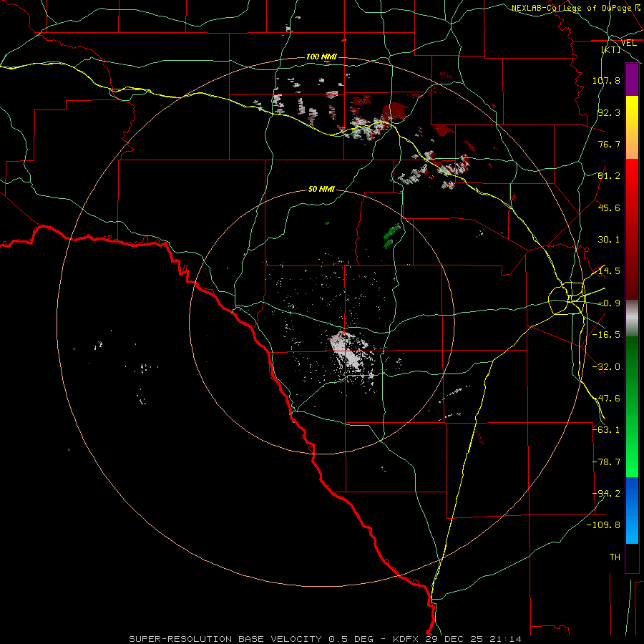
Task: Click the [KT] units label
Action: pos(611,49)
